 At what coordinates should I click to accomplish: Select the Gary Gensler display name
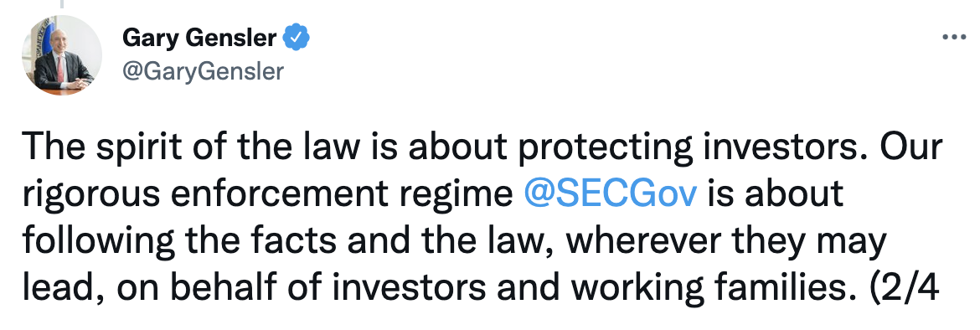tap(199, 39)
